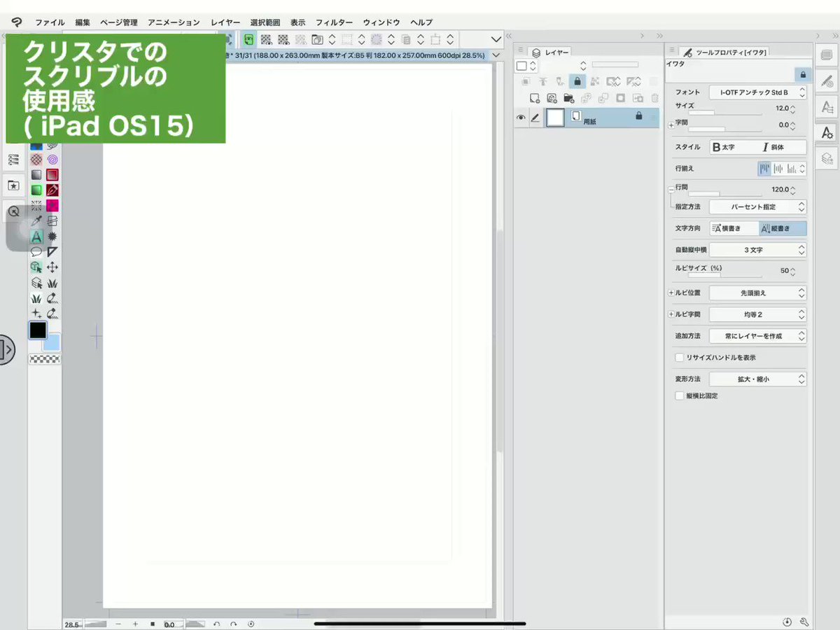The image size is (840, 630).
Task: Open the text properties A-gear dock icon
Action: click(827, 132)
